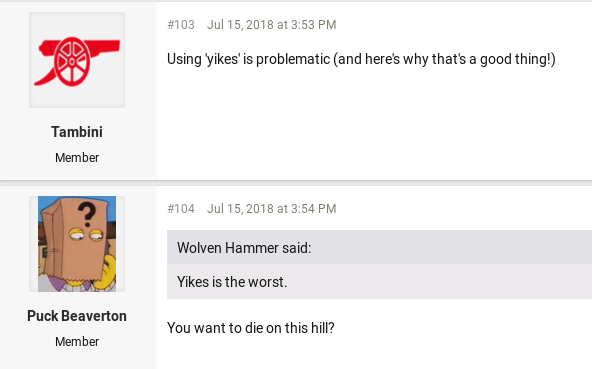Open the #104 post permalink
This screenshot has width=592, height=369.
click(181, 208)
